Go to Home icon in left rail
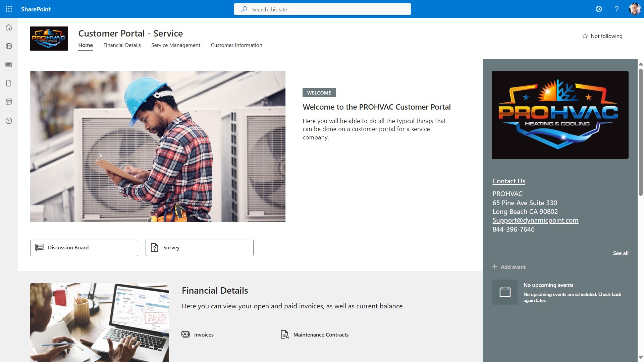Screen dimensions: 644x362 click(9, 27)
